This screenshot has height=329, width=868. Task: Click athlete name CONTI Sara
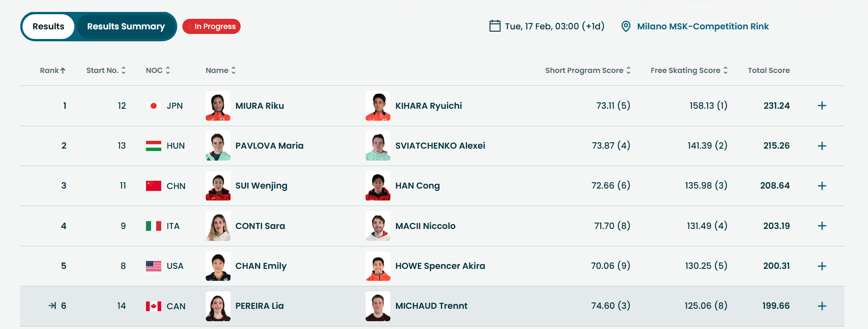(260, 226)
